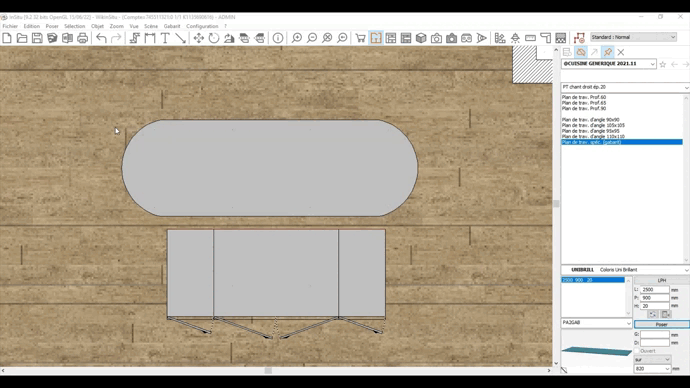Open the Scène menu
Image resolution: width=690 pixels, height=388 pixels.
[151, 26]
